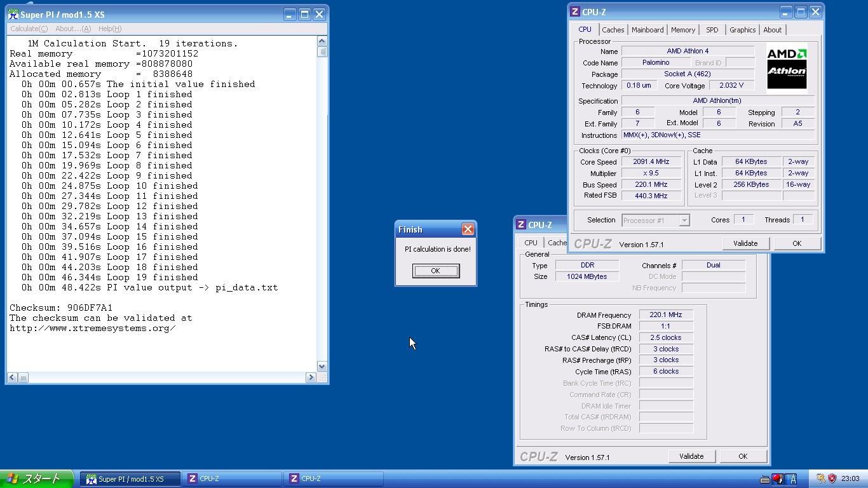Click the Name field 'AMD Athlon 4'

tap(688, 51)
